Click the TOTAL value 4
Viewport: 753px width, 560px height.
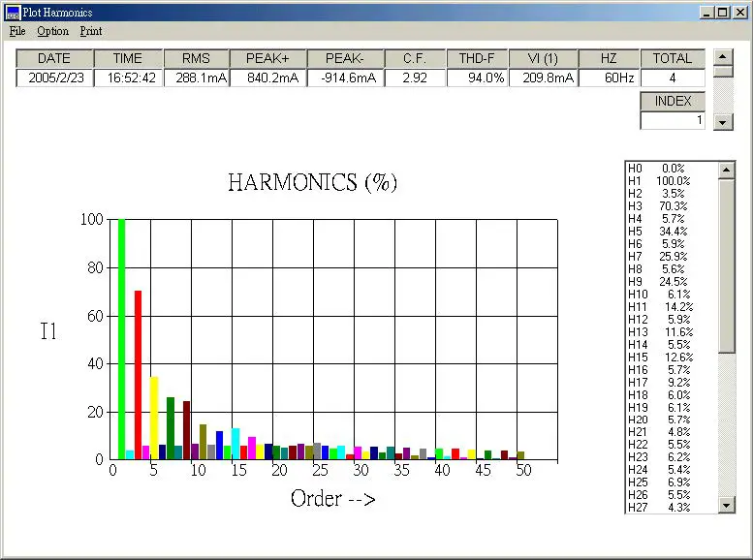click(673, 78)
